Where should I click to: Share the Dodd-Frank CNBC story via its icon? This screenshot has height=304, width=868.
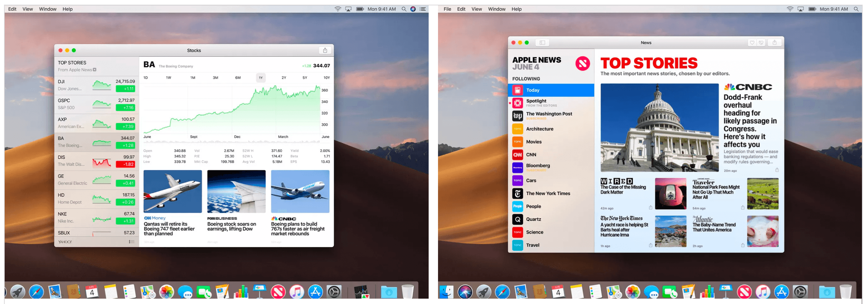[x=777, y=170]
